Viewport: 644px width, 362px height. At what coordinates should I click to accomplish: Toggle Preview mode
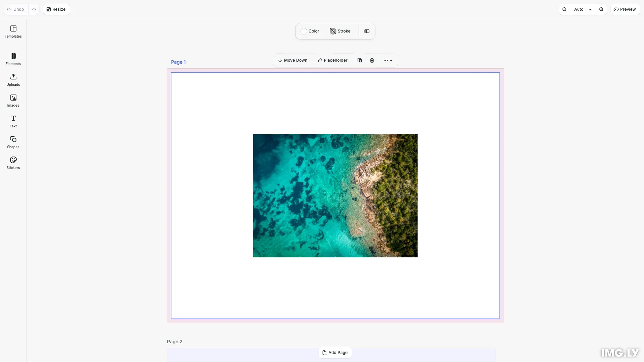[625, 9]
